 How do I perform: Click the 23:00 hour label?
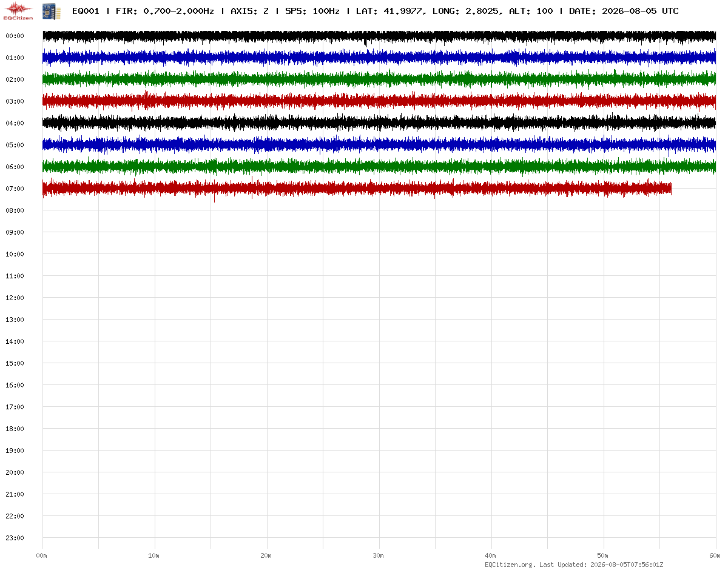coord(15,538)
